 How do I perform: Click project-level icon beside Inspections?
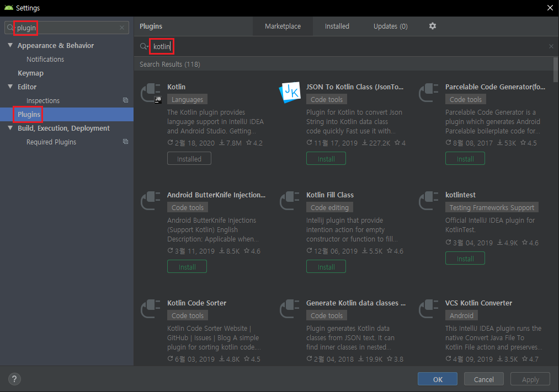pos(125,100)
